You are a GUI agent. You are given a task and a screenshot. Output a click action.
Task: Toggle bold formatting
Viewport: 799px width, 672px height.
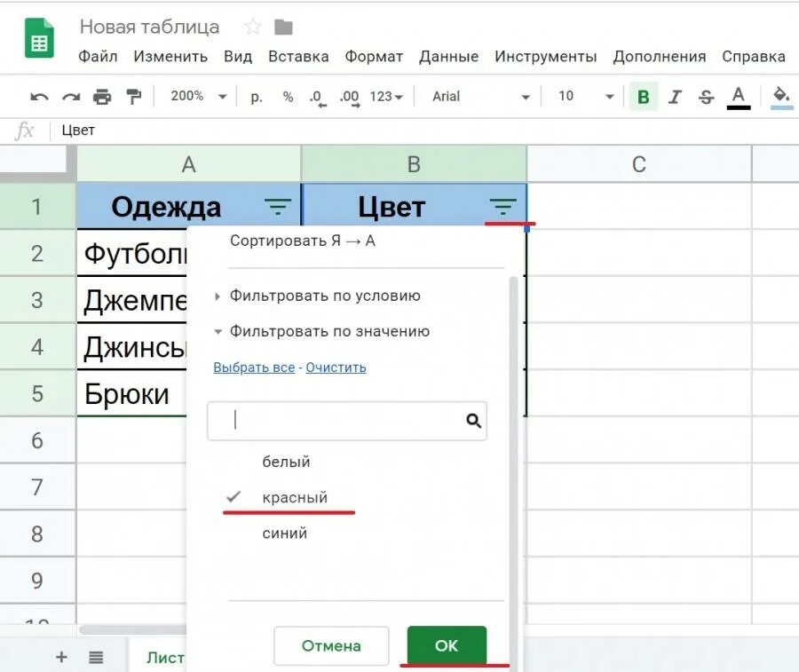643,96
